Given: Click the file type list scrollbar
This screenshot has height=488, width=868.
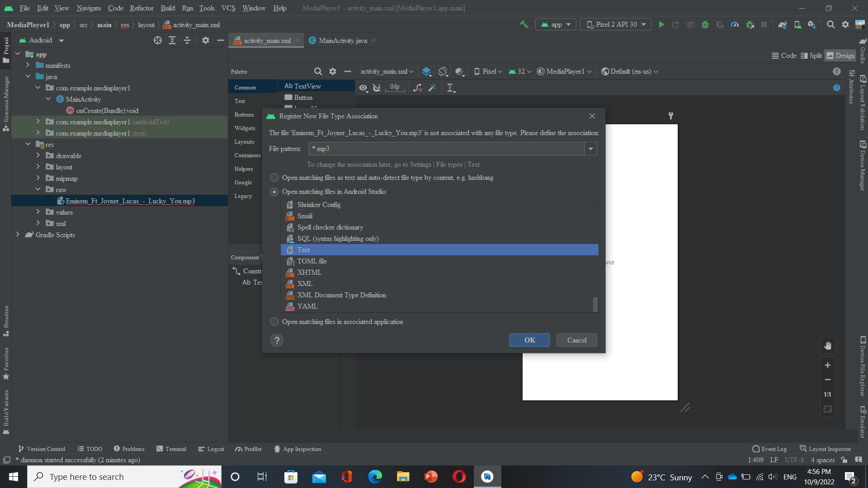Looking at the screenshot, I should 595,304.
